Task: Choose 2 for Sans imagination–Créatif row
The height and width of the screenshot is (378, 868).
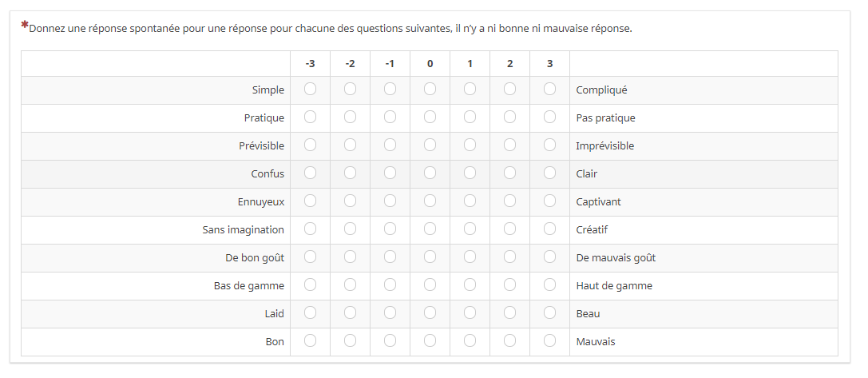Action: [509, 229]
